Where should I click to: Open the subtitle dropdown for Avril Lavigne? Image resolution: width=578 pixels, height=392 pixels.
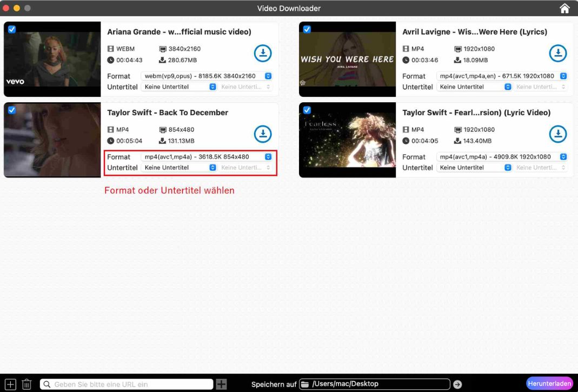pos(474,87)
